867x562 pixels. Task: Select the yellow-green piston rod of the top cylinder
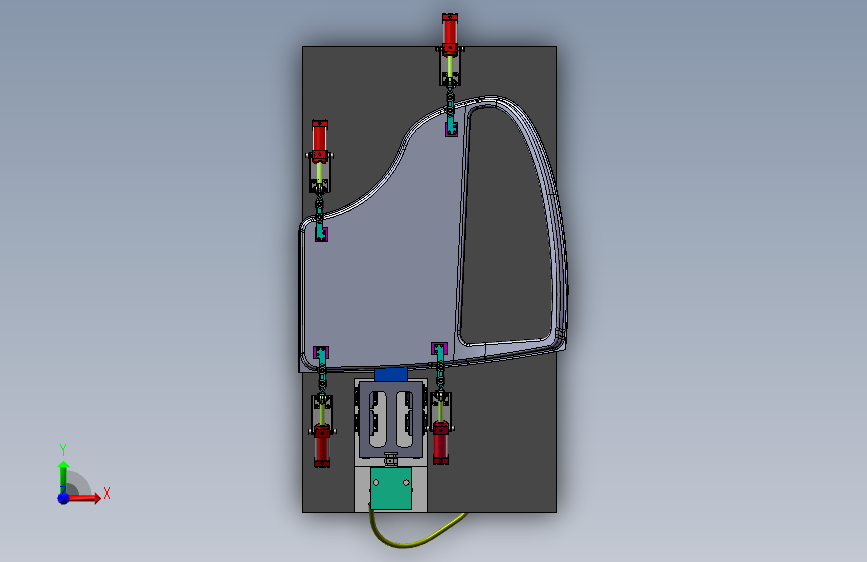point(450,66)
